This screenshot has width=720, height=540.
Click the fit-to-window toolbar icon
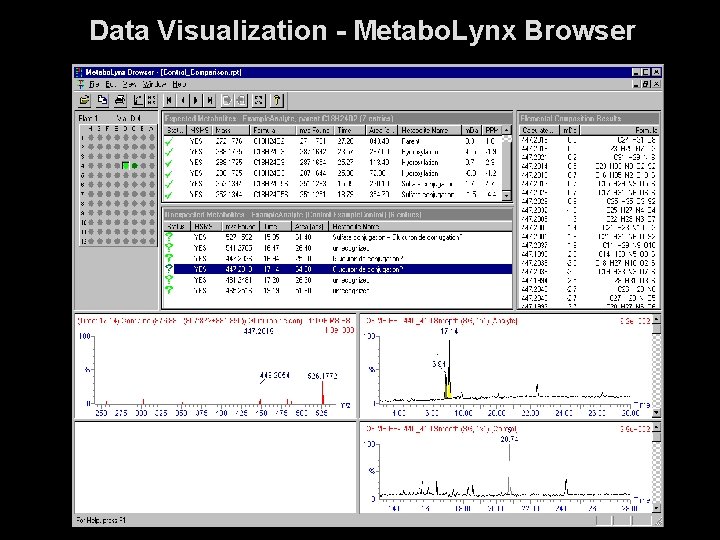click(259, 100)
